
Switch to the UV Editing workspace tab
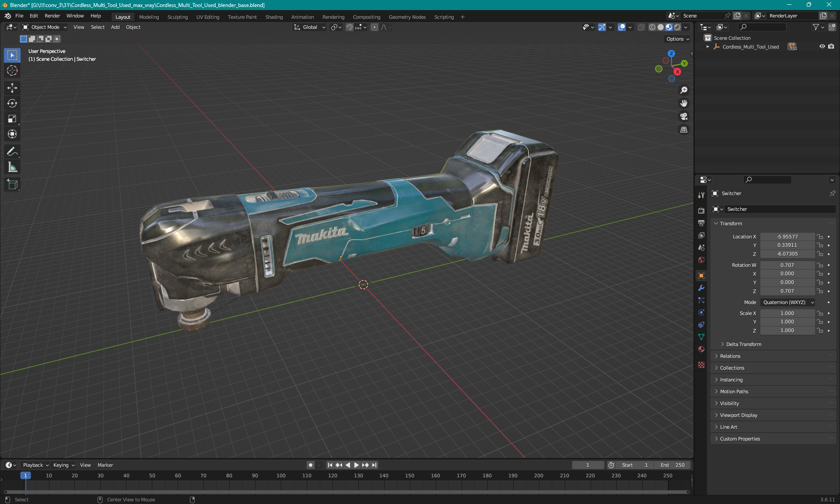[x=207, y=17]
